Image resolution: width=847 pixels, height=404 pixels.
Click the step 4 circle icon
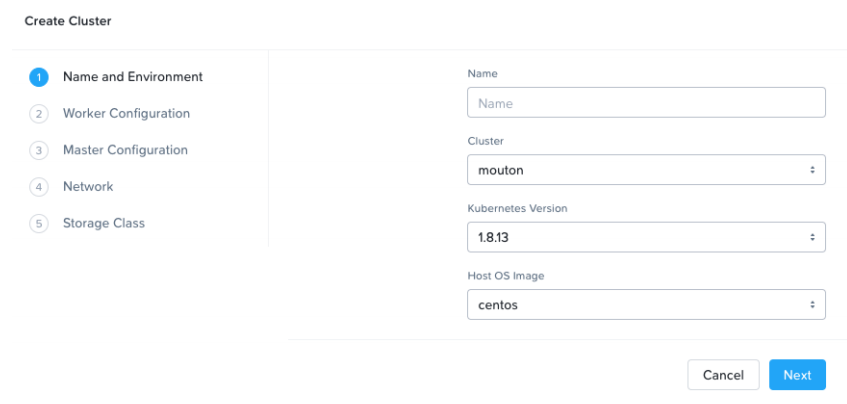[39, 187]
